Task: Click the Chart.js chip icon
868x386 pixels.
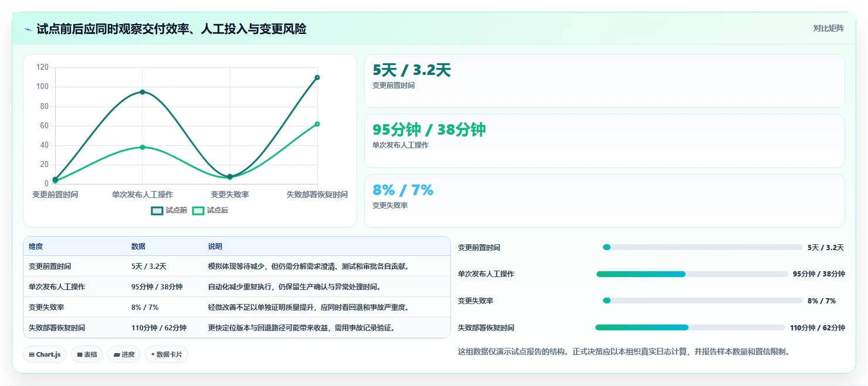Action: pos(32,354)
